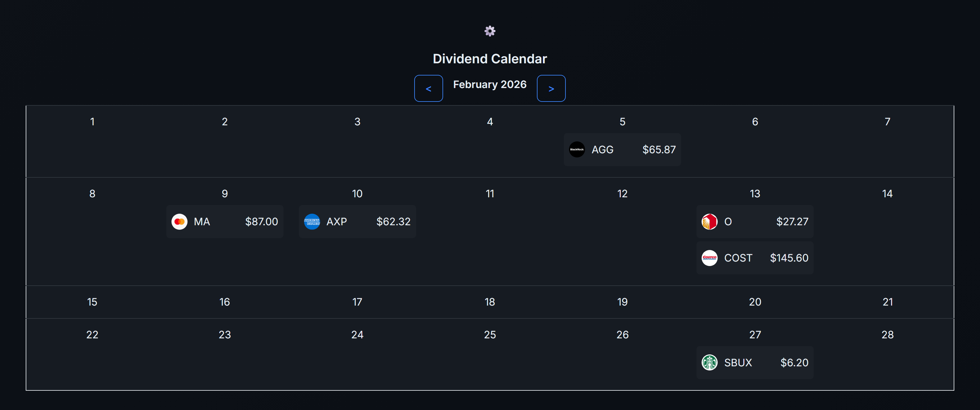Image resolution: width=980 pixels, height=410 pixels.
Task: Advance to next month with right arrow
Action: pyautogui.click(x=551, y=89)
